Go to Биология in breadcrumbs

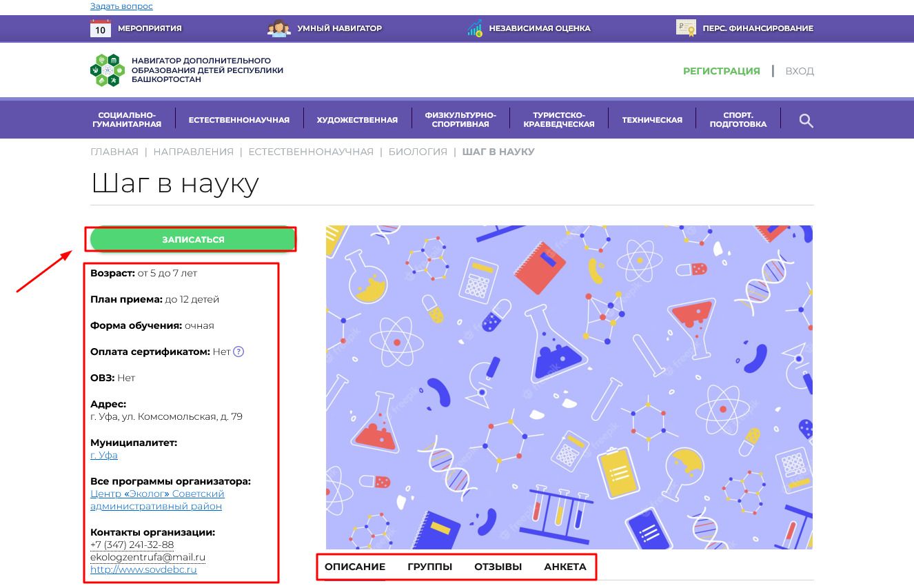pos(418,152)
